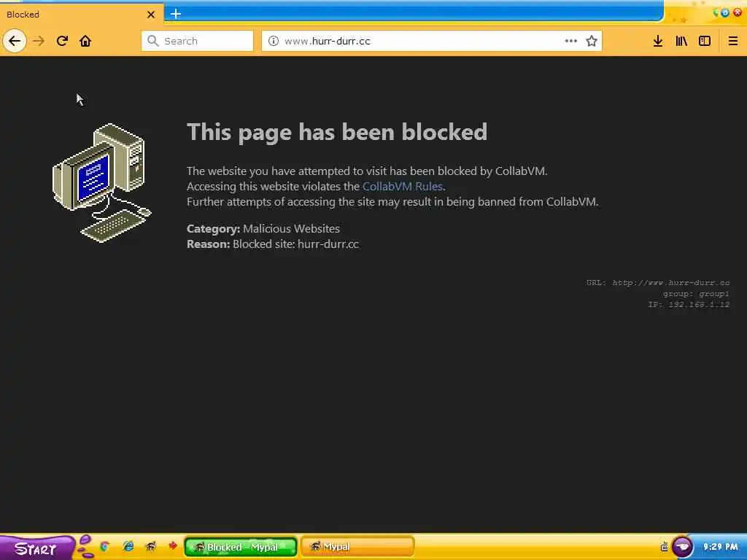The width and height of the screenshot is (747, 560).
Task: Launch Mypal from the quick launch bar
Action: point(151,546)
